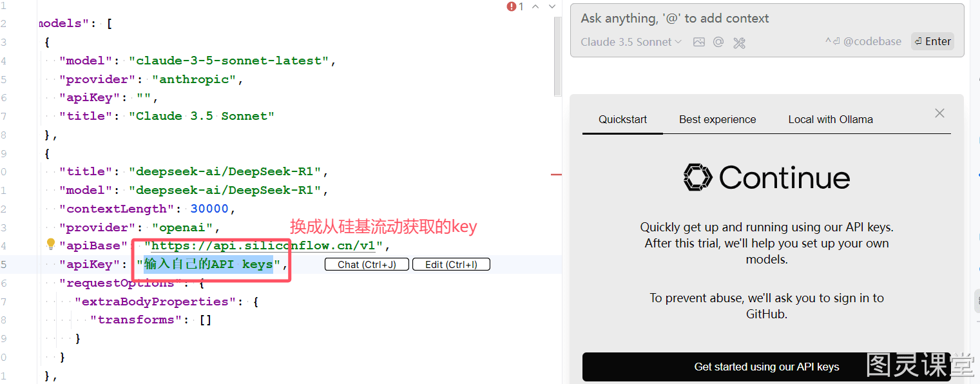Click the Chat (Ctrl+J) button
Screen dimensions: 980x384
tap(367, 264)
